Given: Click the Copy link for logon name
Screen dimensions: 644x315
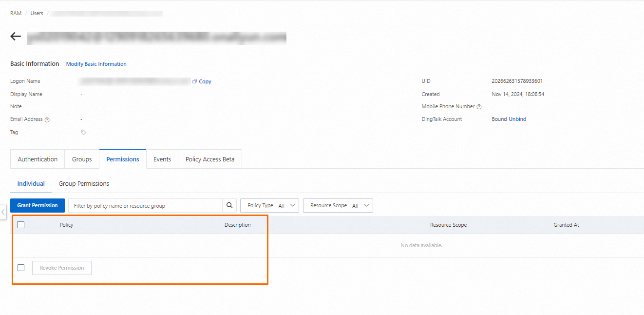Looking at the screenshot, I should pos(205,81).
